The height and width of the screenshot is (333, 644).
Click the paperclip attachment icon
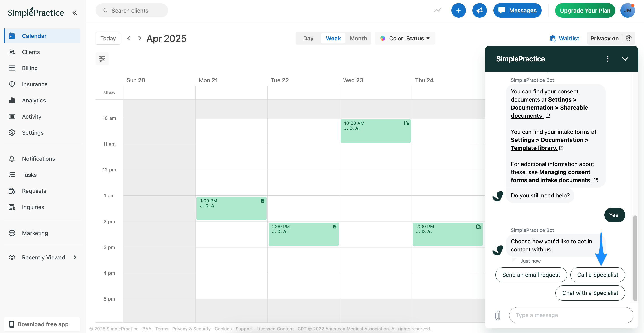498,315
